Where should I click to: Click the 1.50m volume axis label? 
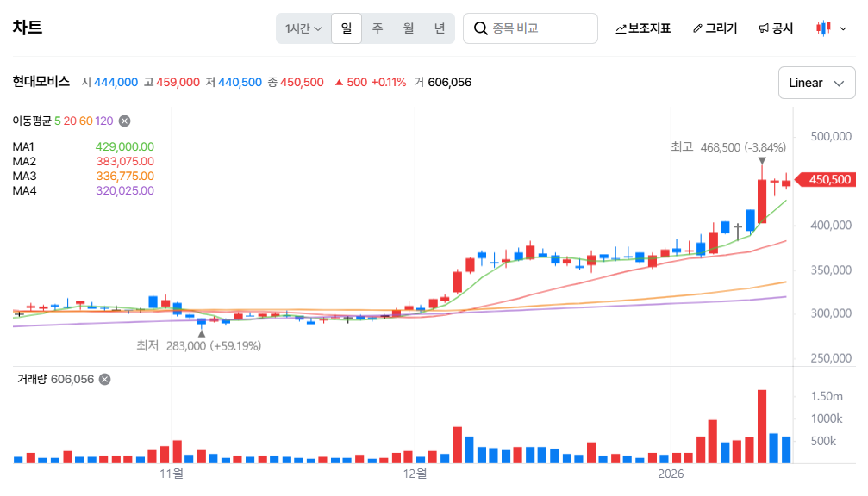827,396
